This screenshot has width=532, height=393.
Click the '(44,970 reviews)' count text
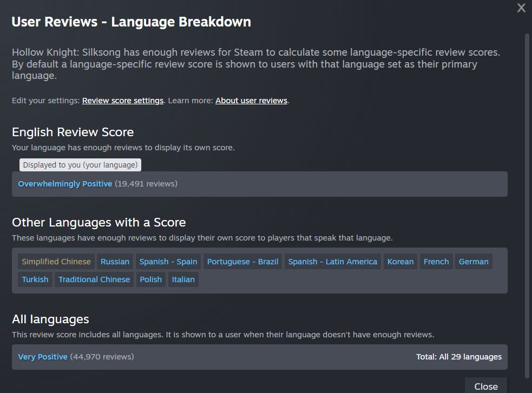(x=102, y=357)
